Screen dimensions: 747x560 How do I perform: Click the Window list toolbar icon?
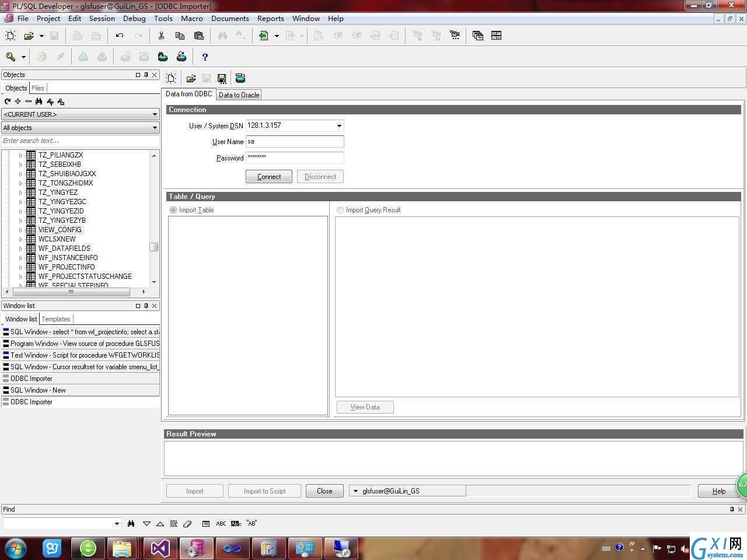[477, 36]
